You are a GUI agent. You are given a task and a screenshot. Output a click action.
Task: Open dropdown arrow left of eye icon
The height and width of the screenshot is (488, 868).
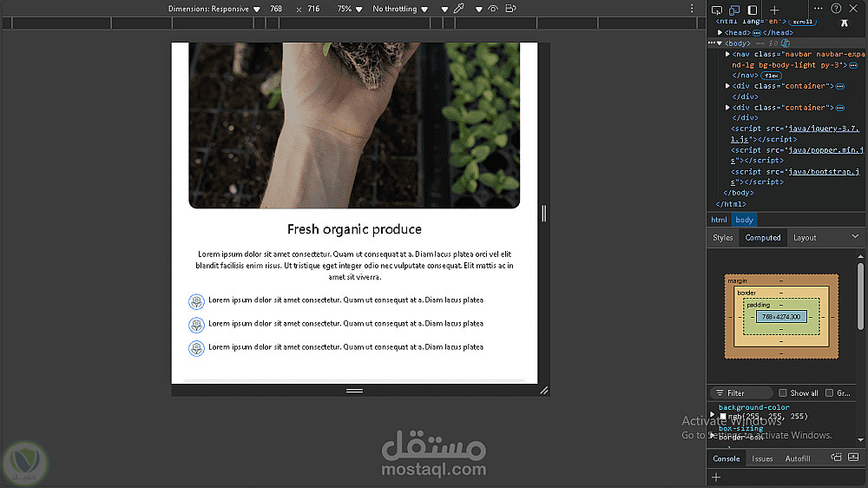point(479,10)
